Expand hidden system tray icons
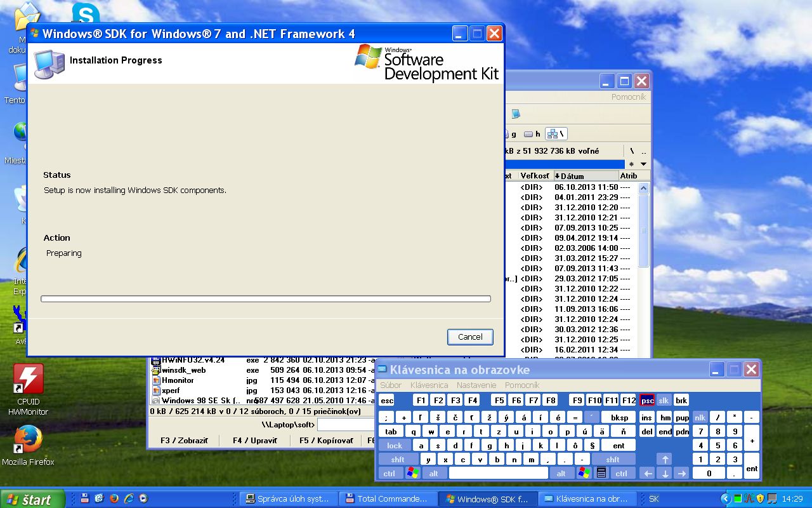Viewport: 812px width, 508px height. click(x=726, y=498)
